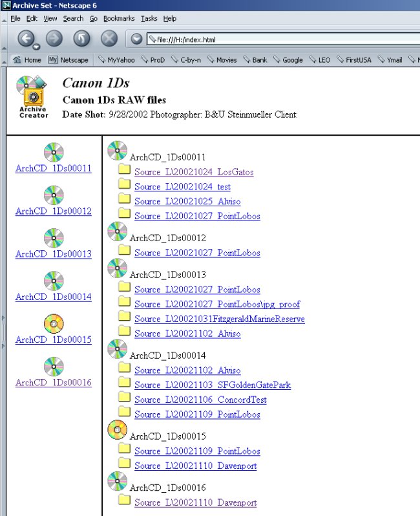The width and height of the screenshot is (420, 516).
Task: Open the Bank bookmark
Action: [255, 60]
